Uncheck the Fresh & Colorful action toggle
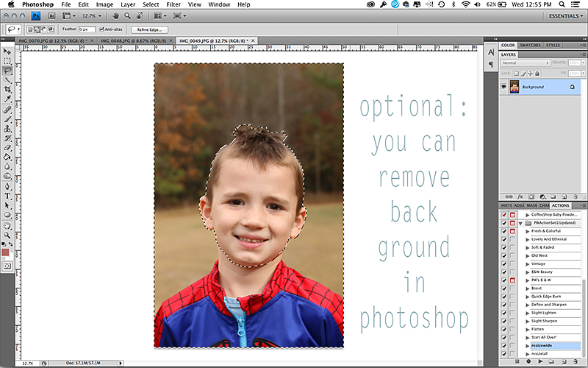Image resolution: width=588 pixels, height=368 pixels. (x=504, y=231)
